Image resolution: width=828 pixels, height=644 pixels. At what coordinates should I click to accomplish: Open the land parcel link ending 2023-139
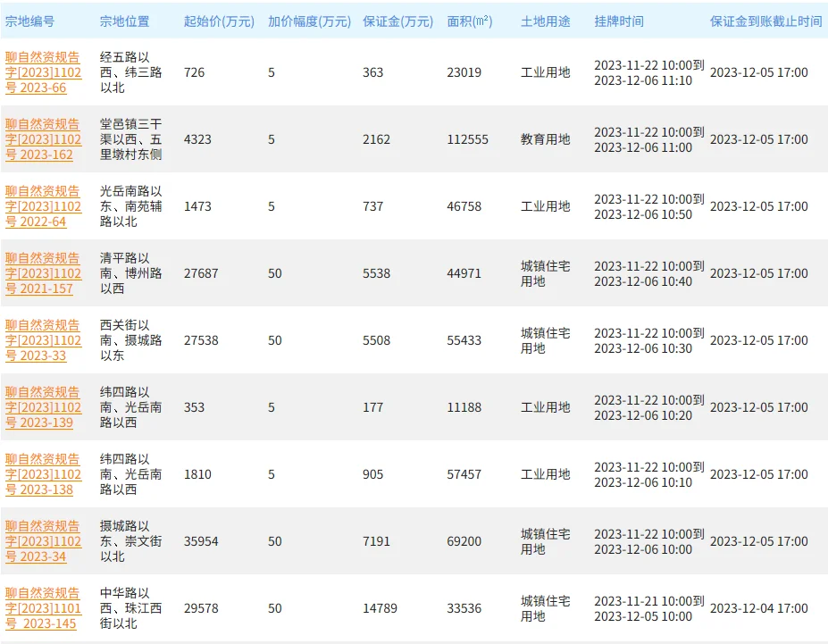pyautogui.click(x=43, y=407)
